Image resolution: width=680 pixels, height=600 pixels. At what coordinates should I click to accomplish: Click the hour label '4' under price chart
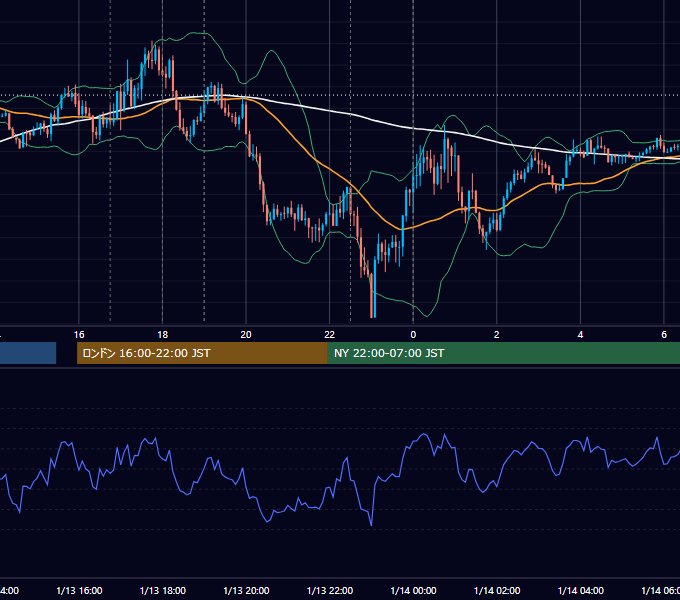tap(580, 335)
